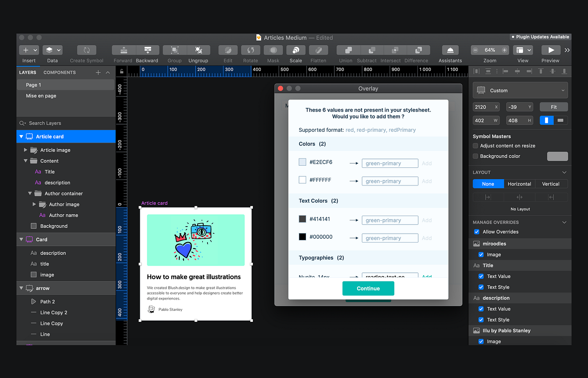Enable the Adjust content on resize checkbox
This screenshot has height=378, width=588.
coord(475,146)
